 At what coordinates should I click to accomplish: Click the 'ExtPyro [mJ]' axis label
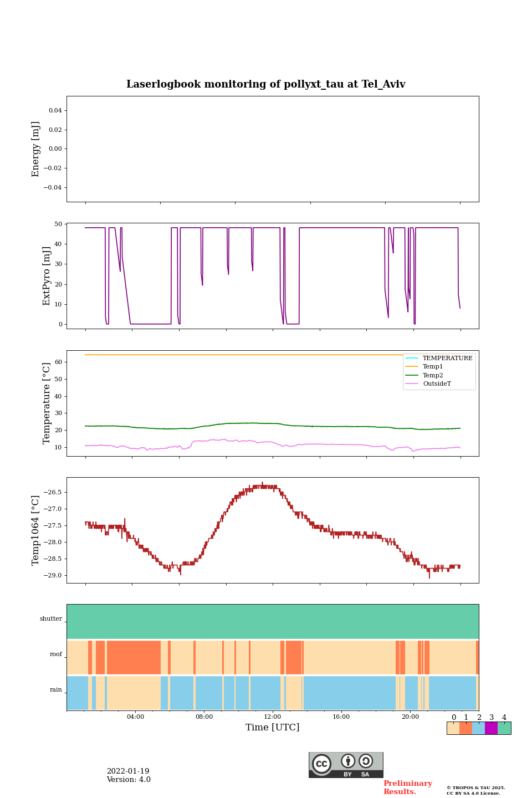(x=47, y=276)
